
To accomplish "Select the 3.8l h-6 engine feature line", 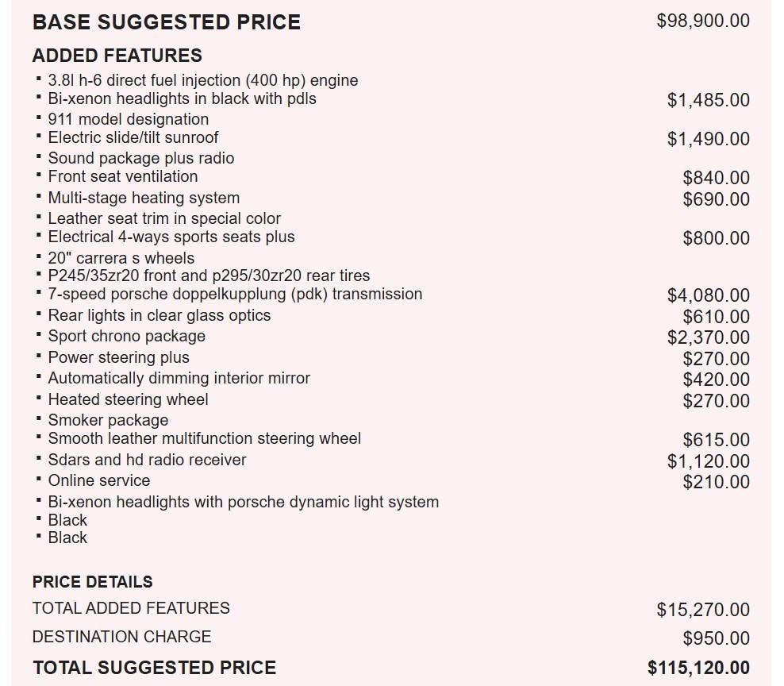I will click(202, 80).
